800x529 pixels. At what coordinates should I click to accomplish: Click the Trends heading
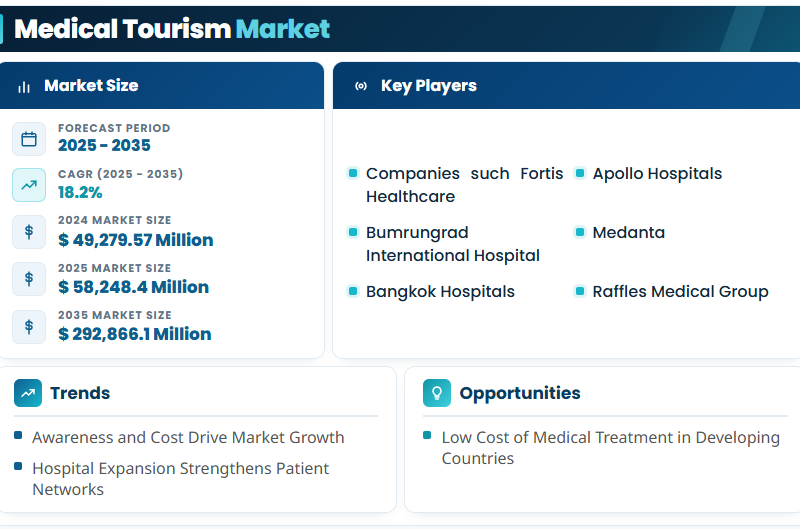[80, 393]
